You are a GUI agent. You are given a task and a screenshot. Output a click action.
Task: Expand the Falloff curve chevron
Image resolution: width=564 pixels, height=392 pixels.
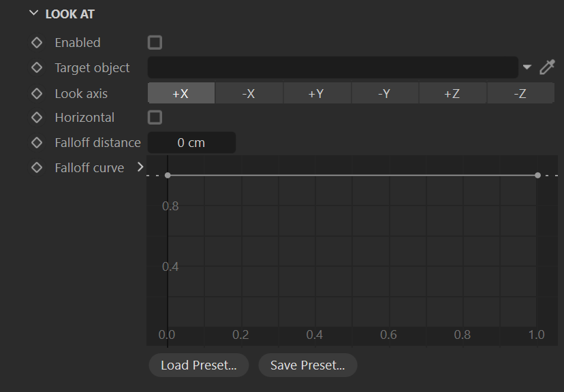tap(140, 167)
